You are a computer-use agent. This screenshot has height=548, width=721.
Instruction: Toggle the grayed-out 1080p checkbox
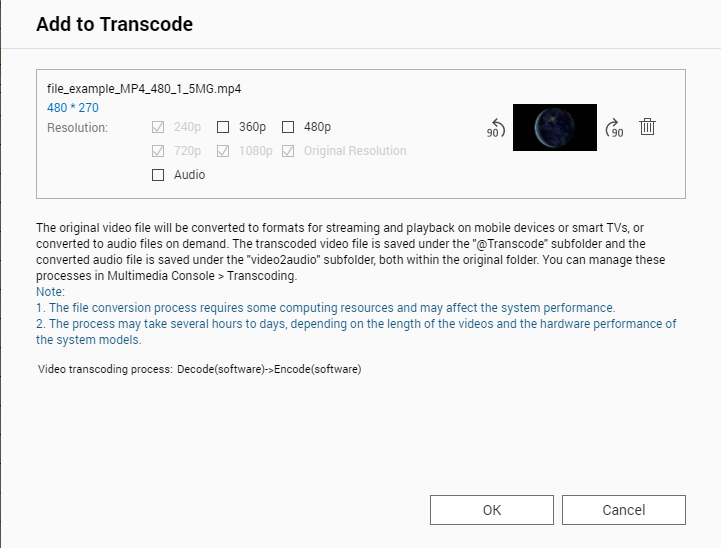coord(223,151)
